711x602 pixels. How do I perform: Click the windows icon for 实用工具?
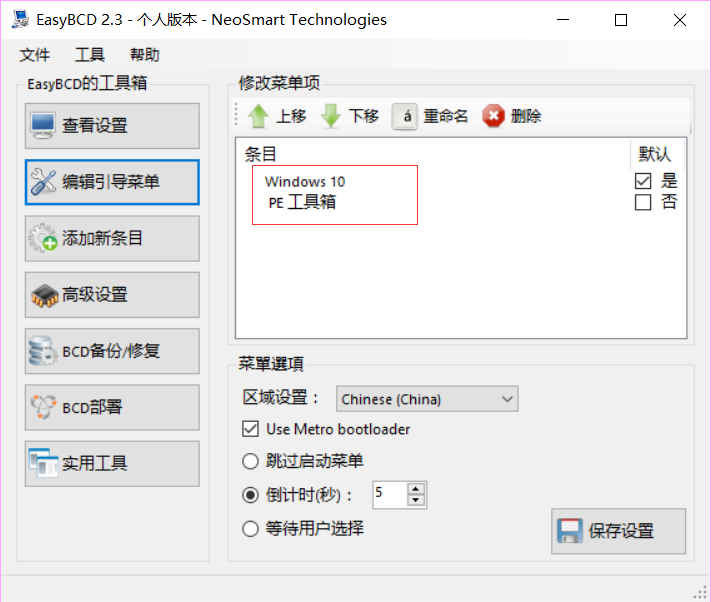(x=43, y=463)
